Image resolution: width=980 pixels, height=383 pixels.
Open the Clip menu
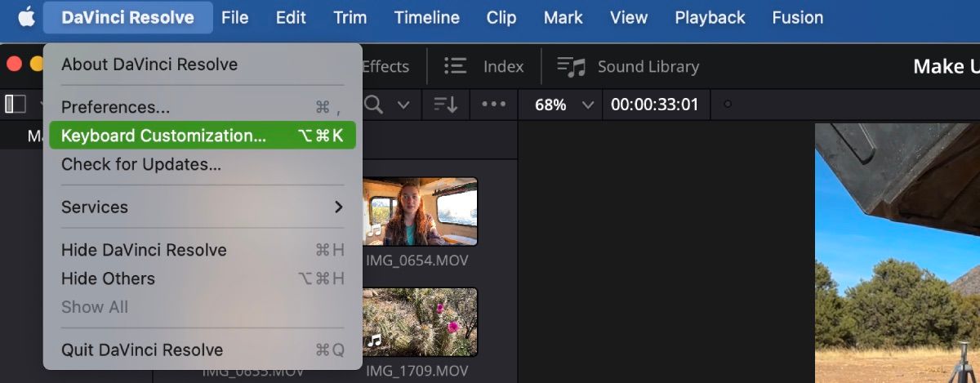501,17
